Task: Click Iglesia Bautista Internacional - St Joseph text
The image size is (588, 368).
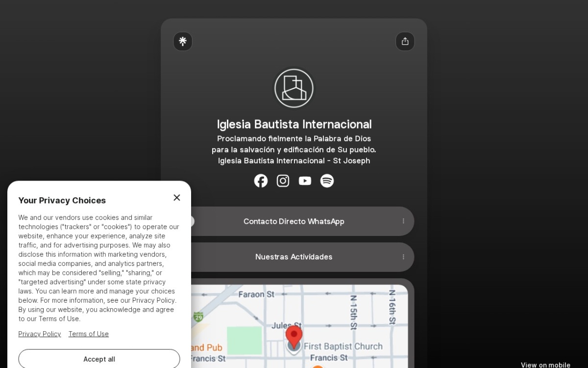Action: pyautogui.click(x=294, y=161)
